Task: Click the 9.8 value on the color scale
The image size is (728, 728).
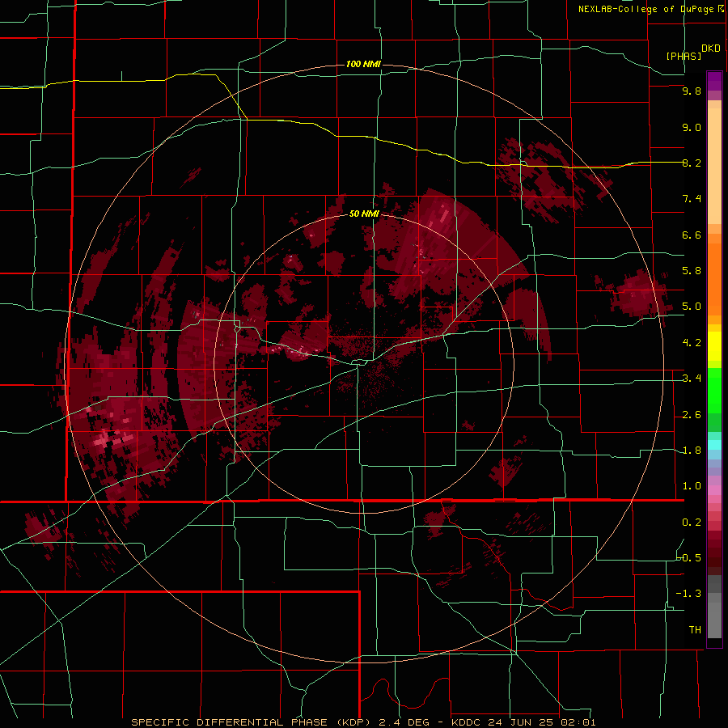Action: click(x=692, y=91)
